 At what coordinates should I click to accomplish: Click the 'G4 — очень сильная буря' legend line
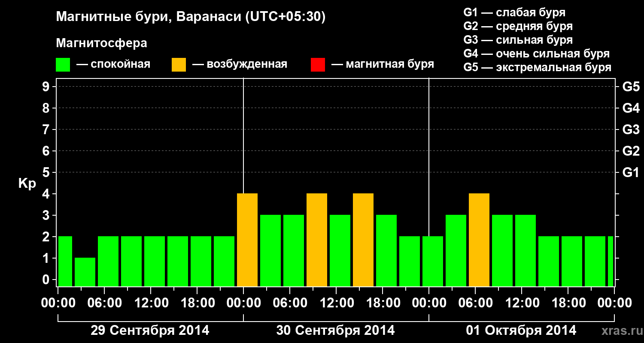537,54
